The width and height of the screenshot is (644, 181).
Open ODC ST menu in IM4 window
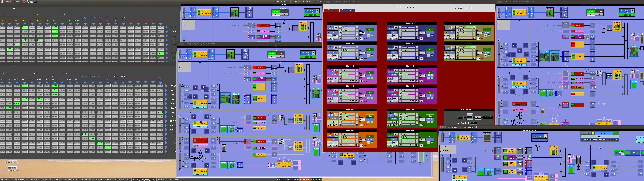[x=640, y=142]
